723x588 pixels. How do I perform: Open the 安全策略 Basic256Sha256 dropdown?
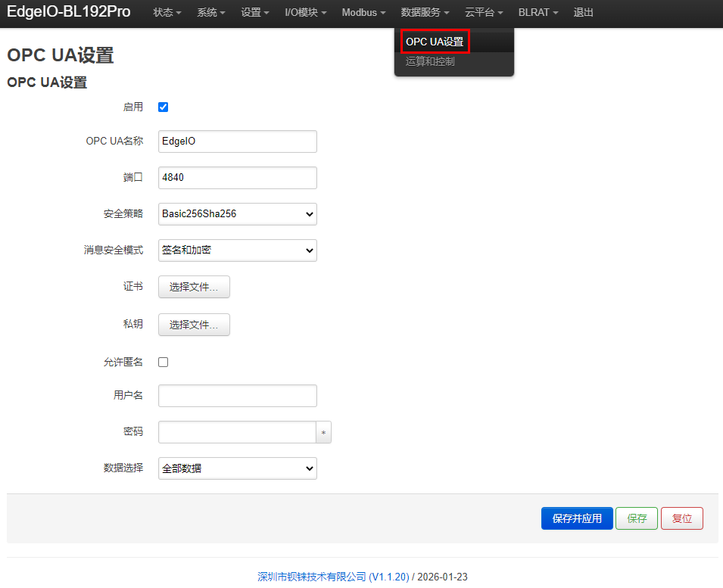(238, 214)
